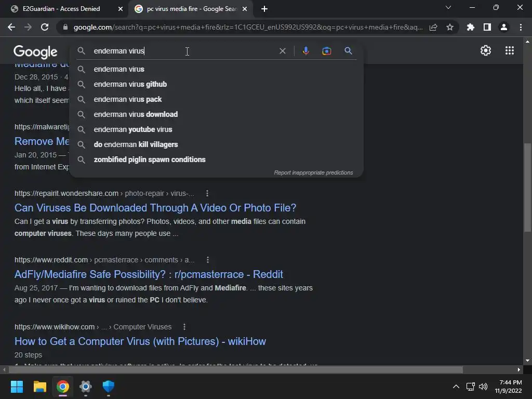Open 'How to Get a Computer Virus' wikiHow
Viewport: 532px width, 399px height.
tap(140, 341)
